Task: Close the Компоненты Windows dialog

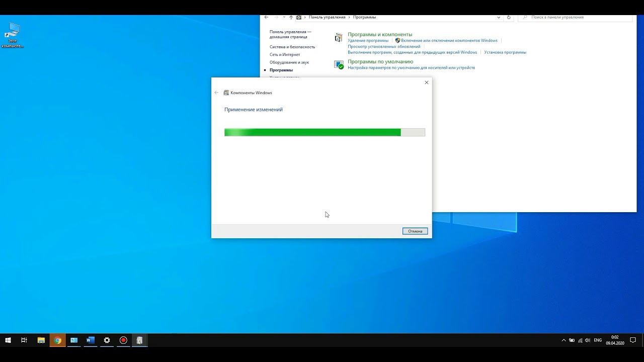Action: pyautogui.click(x=427, y=82)
